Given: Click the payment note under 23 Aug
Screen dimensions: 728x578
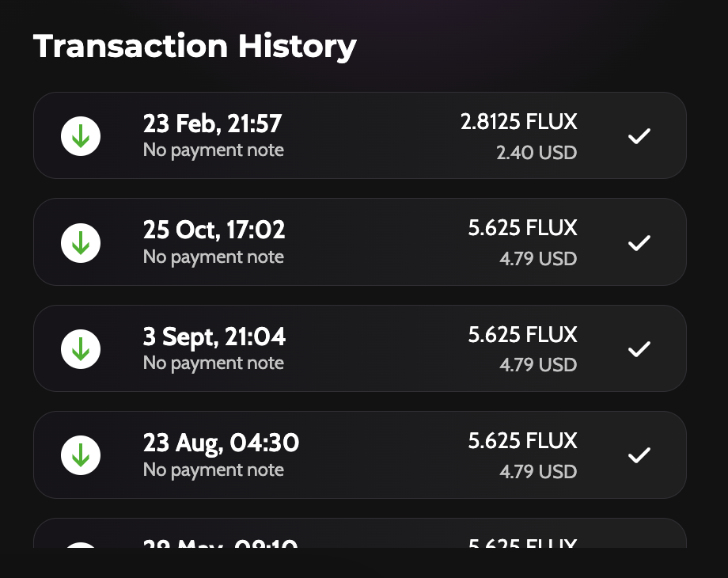Looking at the screenshot, I should click(213, 470).
